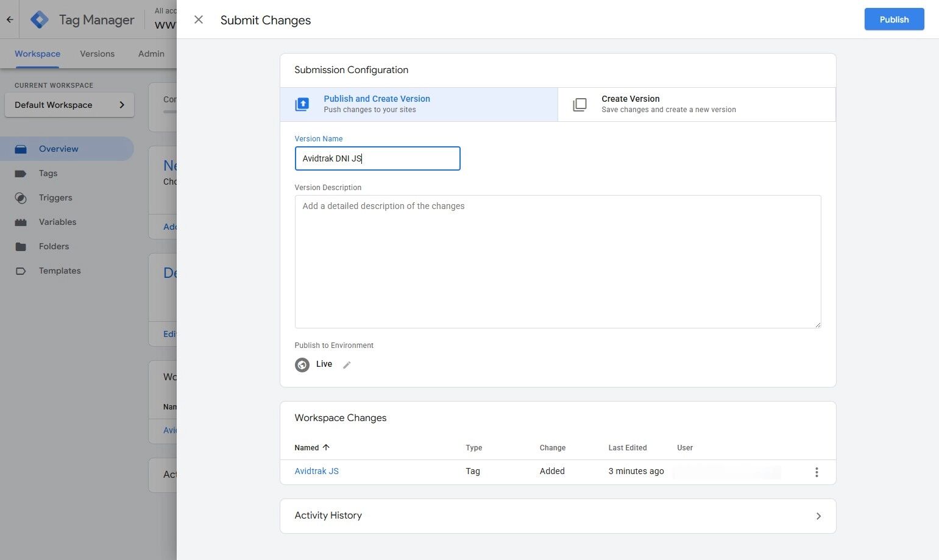
Task: Focus the Version Name input field
Action: coord(377,158)
